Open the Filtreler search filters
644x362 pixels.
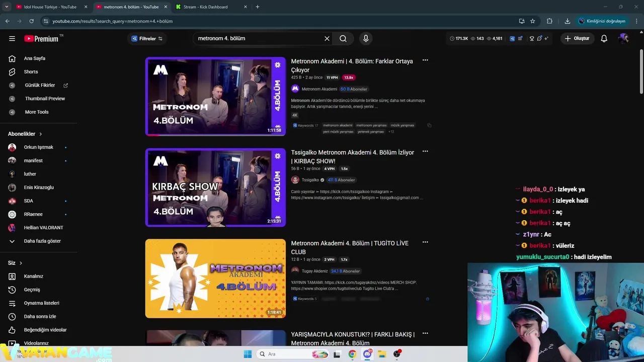[147, 39]
